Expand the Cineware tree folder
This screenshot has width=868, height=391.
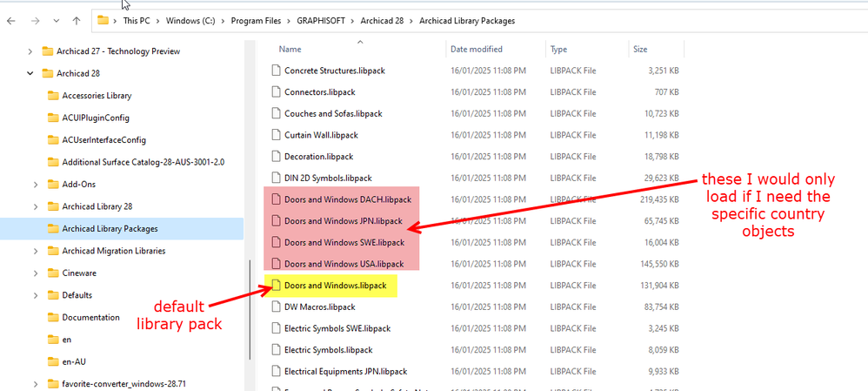(x=36, y=273)
